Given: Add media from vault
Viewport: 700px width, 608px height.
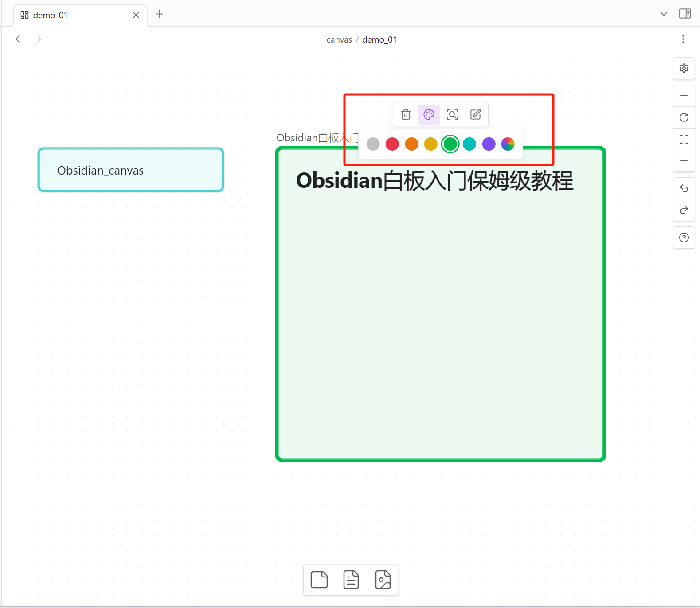Looking at the screenshot, I should (x=383, y=580).
